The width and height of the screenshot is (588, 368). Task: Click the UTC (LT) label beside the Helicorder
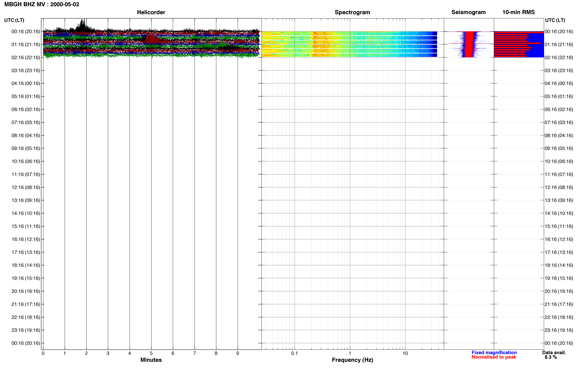[14, 20]
